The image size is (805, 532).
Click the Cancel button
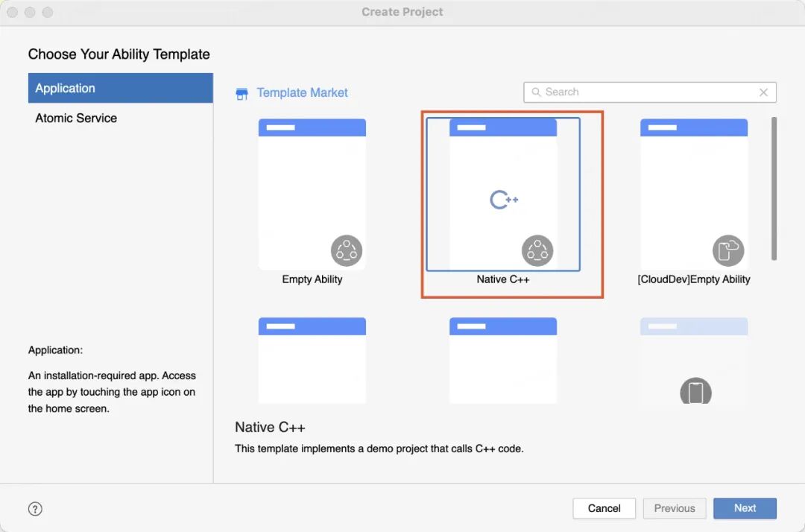[x=604, y=508]
